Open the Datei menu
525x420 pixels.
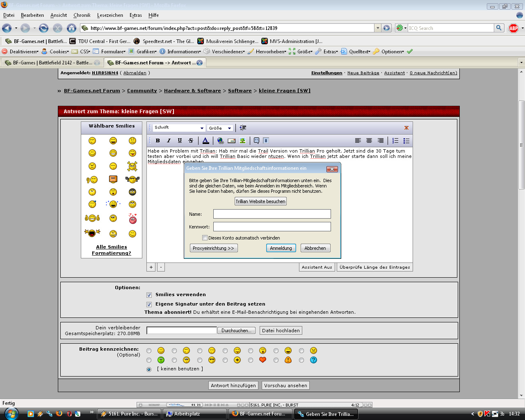tap(9, 15)
